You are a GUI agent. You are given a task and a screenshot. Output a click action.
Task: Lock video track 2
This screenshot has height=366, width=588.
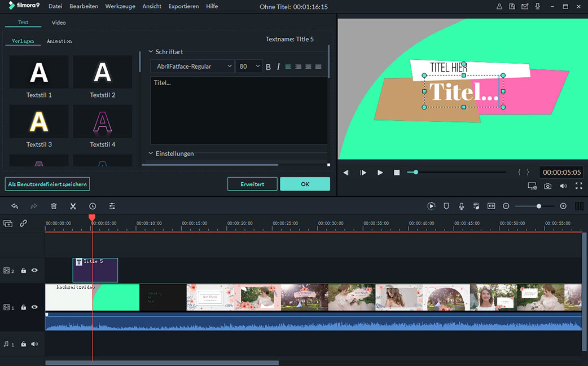(24, 270)
